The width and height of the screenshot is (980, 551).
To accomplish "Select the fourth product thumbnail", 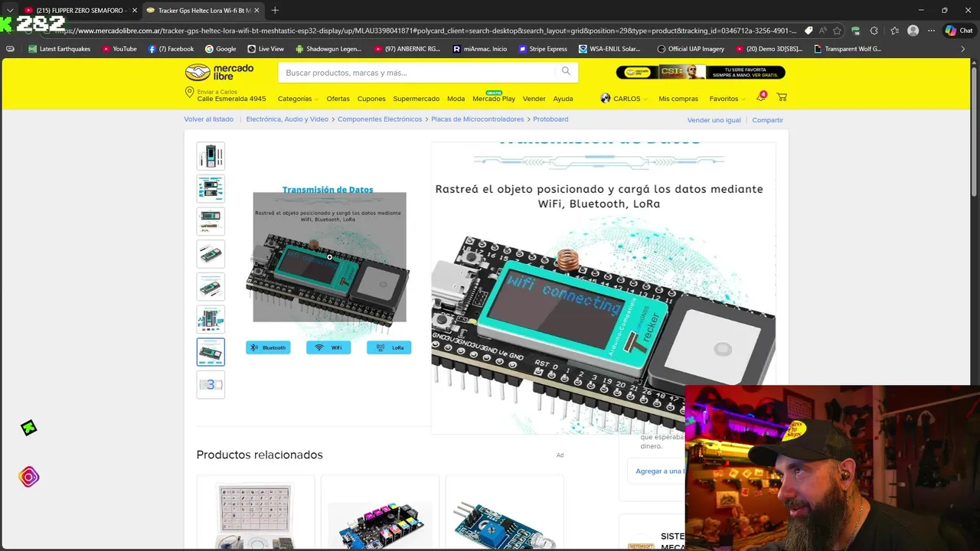I will [211, 254].
